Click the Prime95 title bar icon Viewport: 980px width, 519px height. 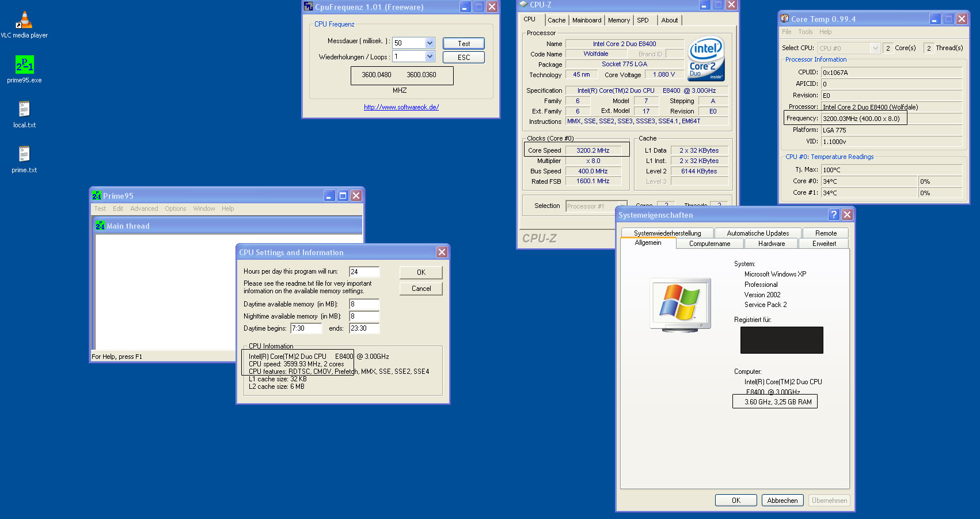[x=97, y=196]
